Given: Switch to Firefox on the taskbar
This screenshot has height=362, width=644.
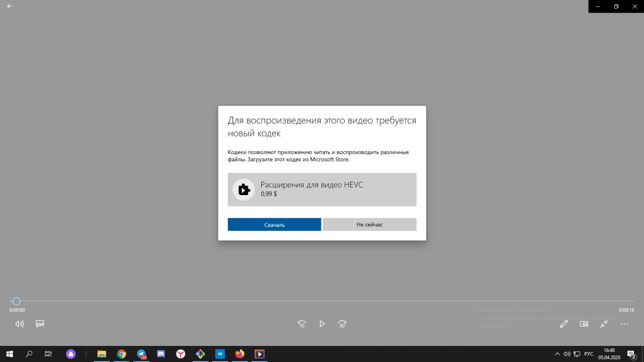Looking at the screenshot, I should point(239,354).
